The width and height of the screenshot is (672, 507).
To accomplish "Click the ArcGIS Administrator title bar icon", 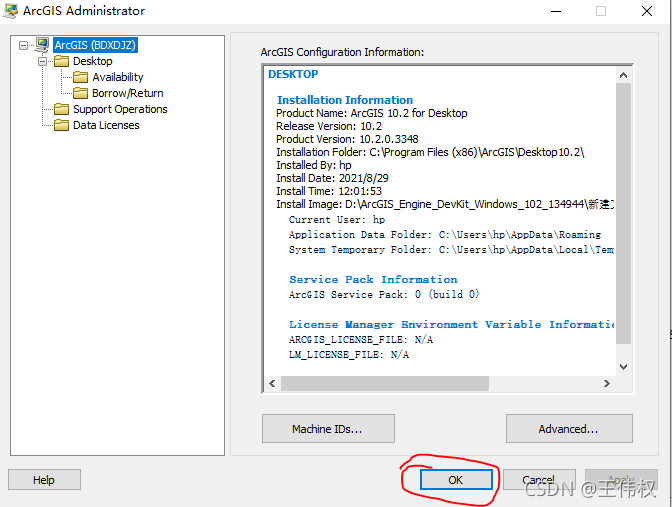I will pos(10,11).
